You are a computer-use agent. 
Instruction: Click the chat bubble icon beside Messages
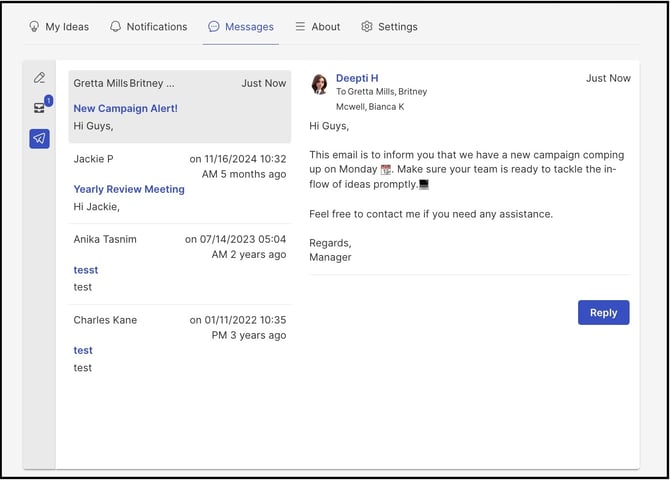pyautogui.click(x=214, y=27)
